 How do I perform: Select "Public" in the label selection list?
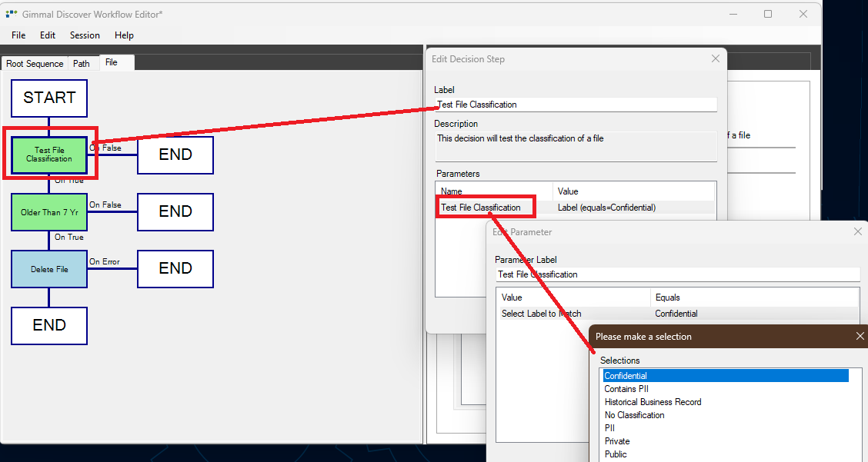[x=616, y=454]
